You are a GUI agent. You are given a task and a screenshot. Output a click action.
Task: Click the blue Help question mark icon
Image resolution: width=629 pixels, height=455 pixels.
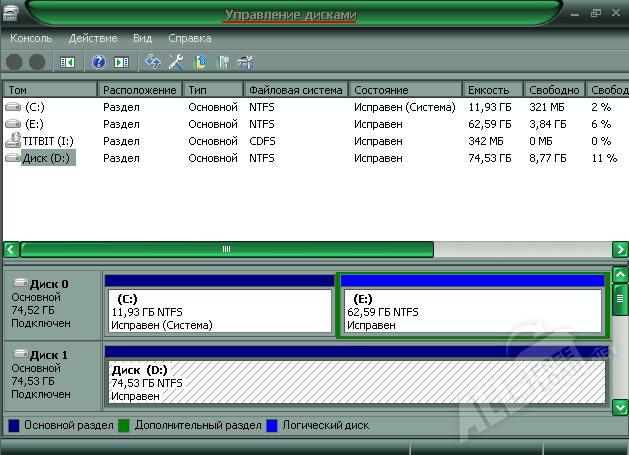pos(99,62)
